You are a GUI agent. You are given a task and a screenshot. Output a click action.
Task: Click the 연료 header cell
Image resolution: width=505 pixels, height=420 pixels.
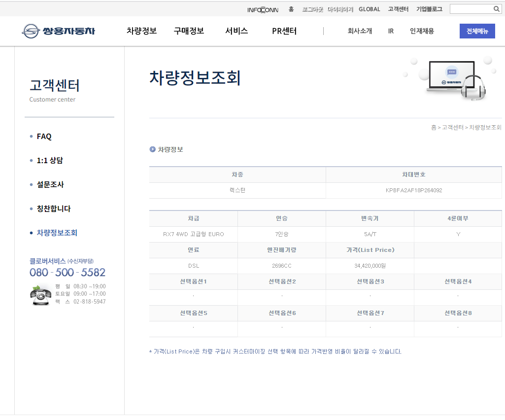pyautogui.click(x=193, y=250)
